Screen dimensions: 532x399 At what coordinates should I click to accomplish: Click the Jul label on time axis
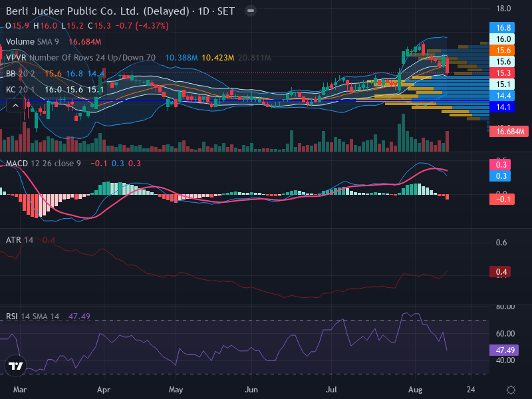tap(331, 390)
